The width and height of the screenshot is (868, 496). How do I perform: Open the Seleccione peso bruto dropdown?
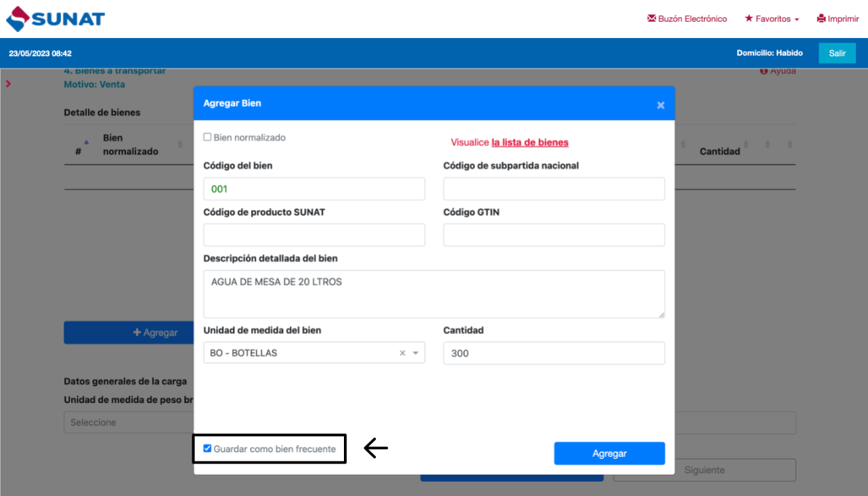(129, 423)
